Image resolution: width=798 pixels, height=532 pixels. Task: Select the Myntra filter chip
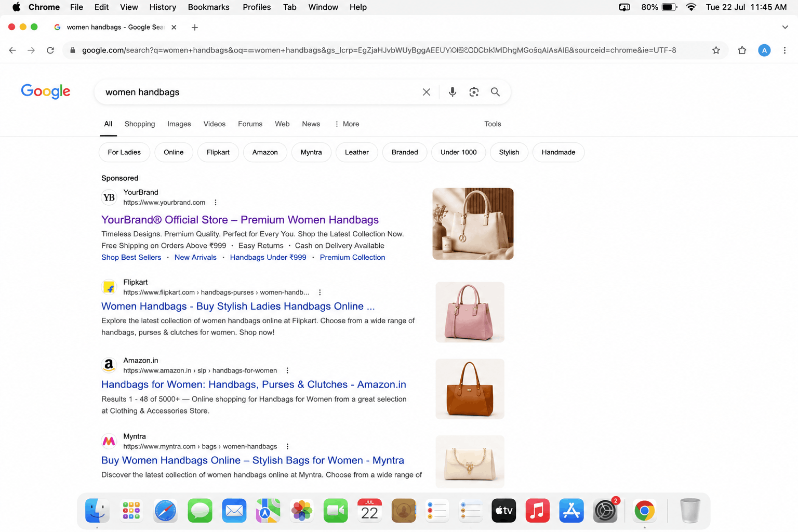(311, 152)
